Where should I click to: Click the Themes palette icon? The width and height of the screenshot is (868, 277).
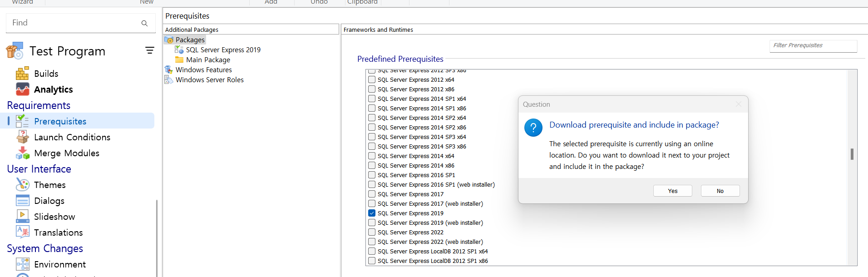pyautogui.click(x=22, y=185)
